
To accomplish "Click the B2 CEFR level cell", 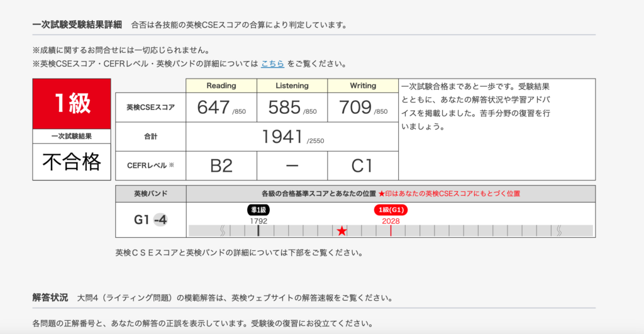I will pos(221,165).
